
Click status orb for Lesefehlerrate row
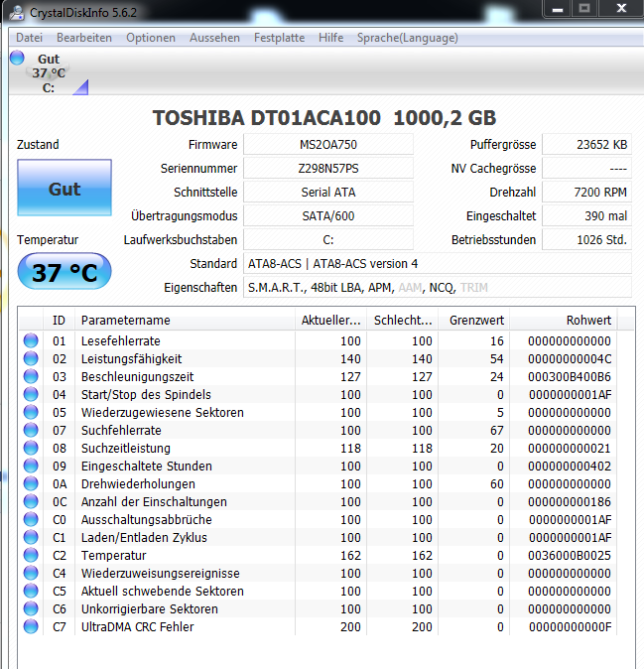[x=31, y=340]
